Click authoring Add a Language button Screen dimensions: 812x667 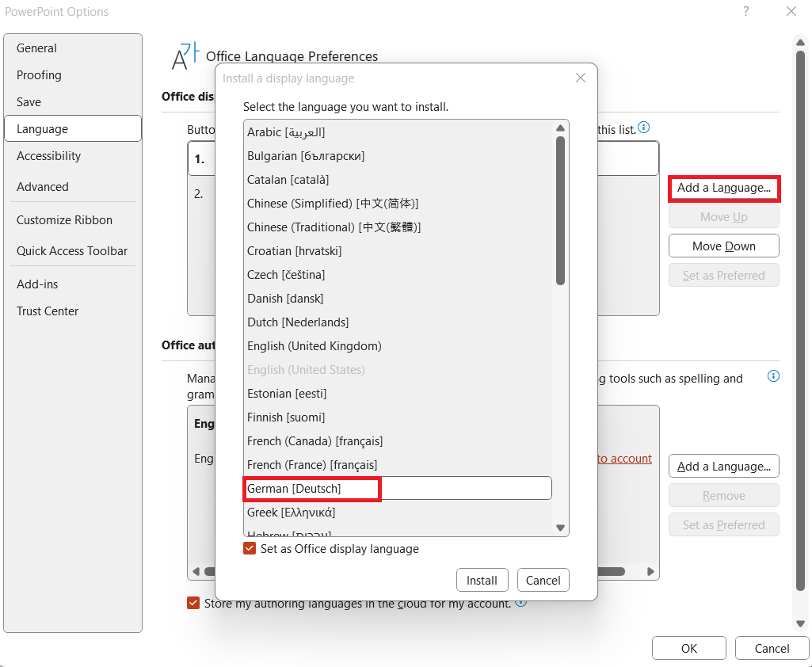724,467
